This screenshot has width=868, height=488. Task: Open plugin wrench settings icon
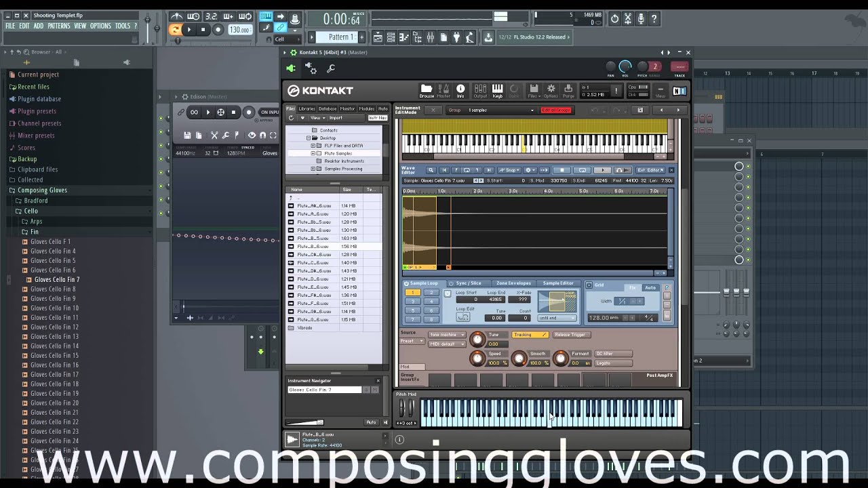coord(331,68)
